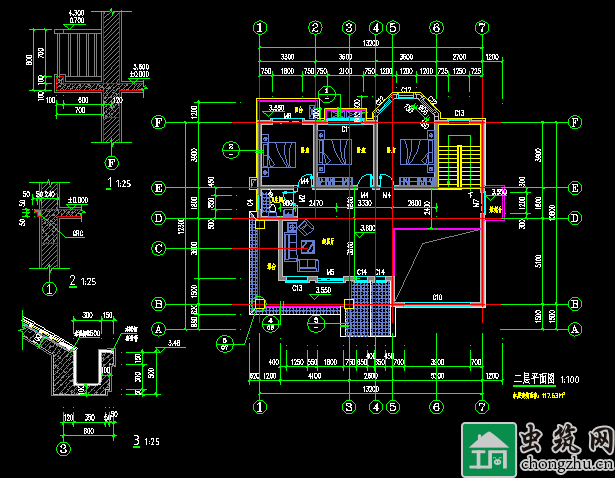The width and height of the screenshot is (615, 478).
Task: Select grid axis bubble 6 at the bottom
Action: point(436,407)
